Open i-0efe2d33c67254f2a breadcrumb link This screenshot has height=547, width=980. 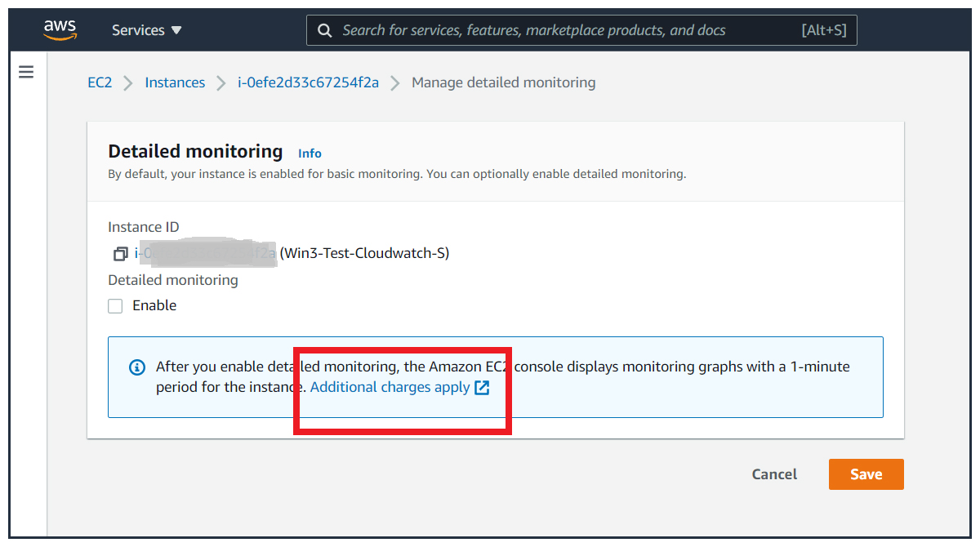pyautogui.click(x=308, y=82)
